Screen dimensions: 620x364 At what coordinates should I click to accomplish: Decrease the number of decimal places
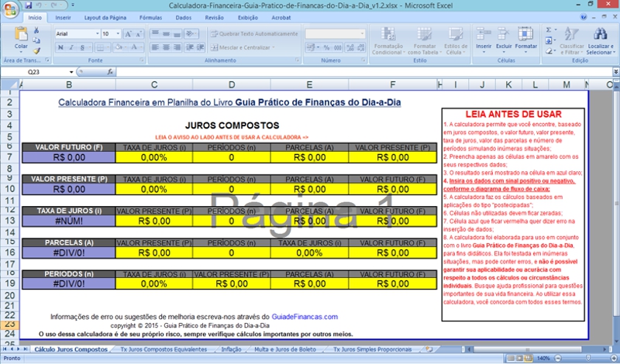coord(360,47)
